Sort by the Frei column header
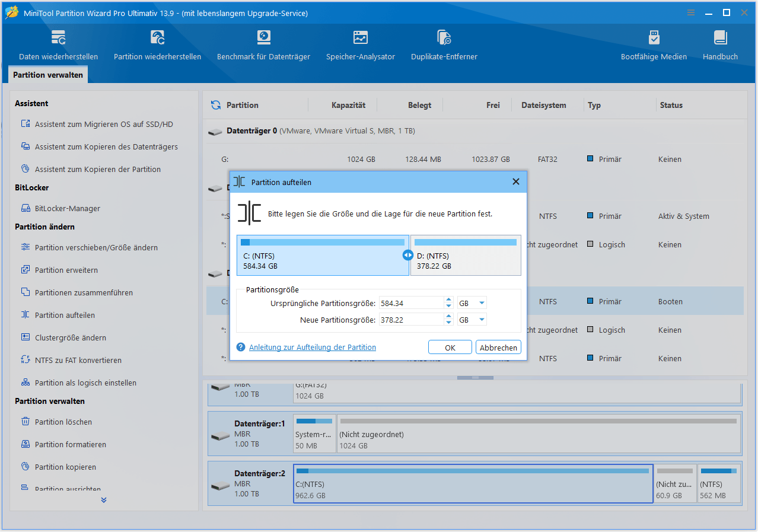758x532 pixels. click(493, 105)
